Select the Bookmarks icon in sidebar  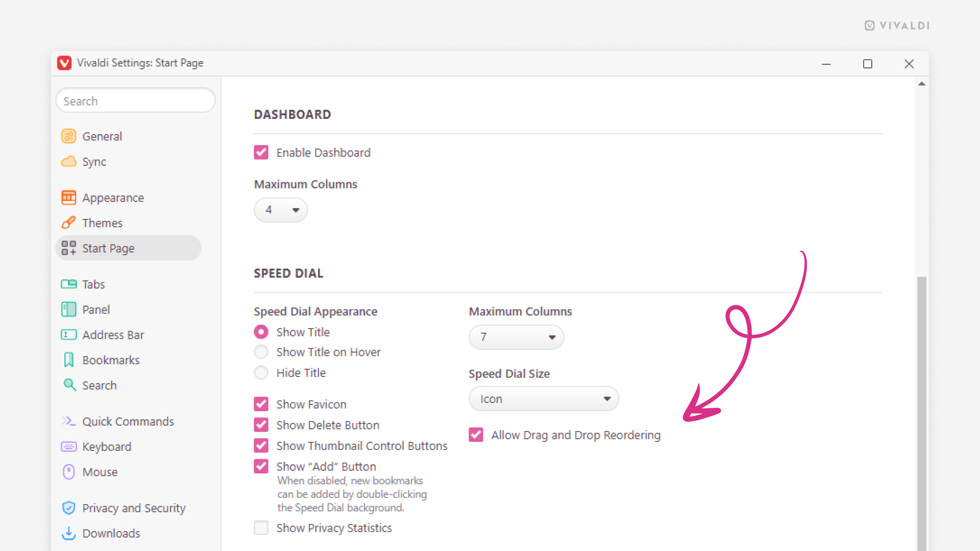69,360
